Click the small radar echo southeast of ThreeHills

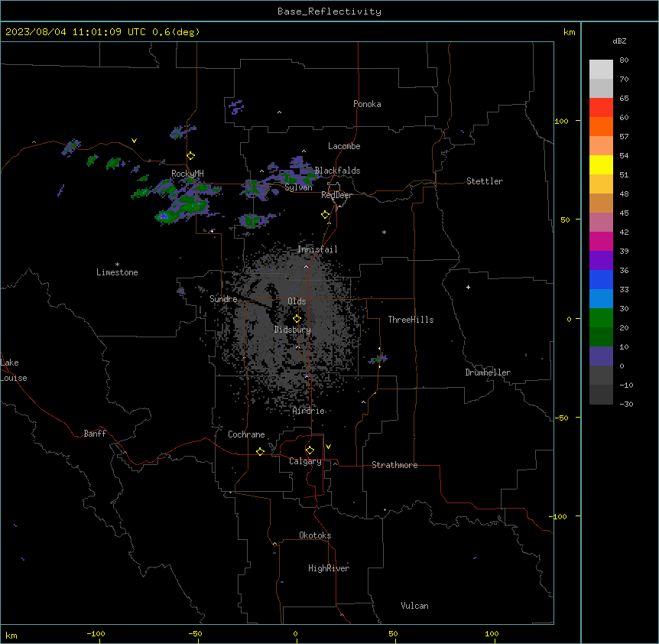click(378, 359)
